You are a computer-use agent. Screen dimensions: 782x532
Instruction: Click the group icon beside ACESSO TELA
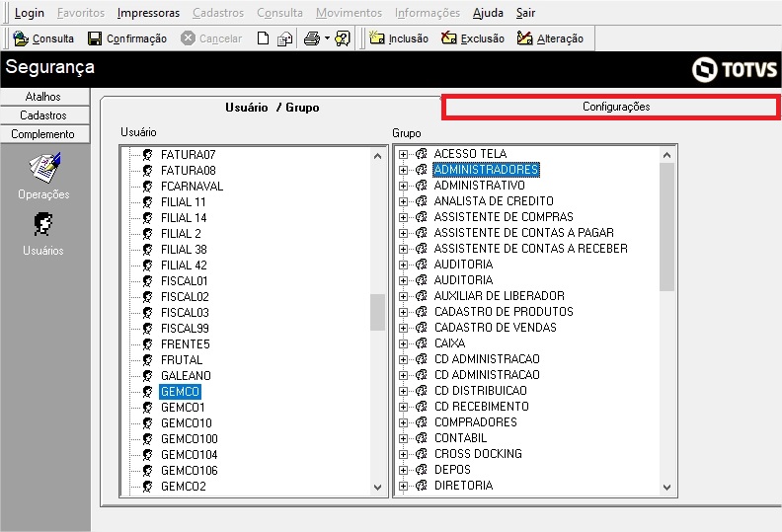(x=422, y=154)
